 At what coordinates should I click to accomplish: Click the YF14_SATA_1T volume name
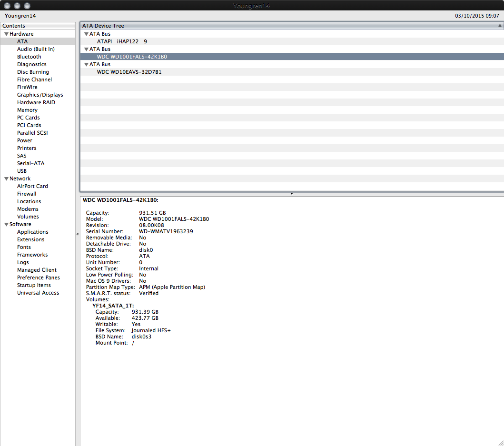pos(113,306)
